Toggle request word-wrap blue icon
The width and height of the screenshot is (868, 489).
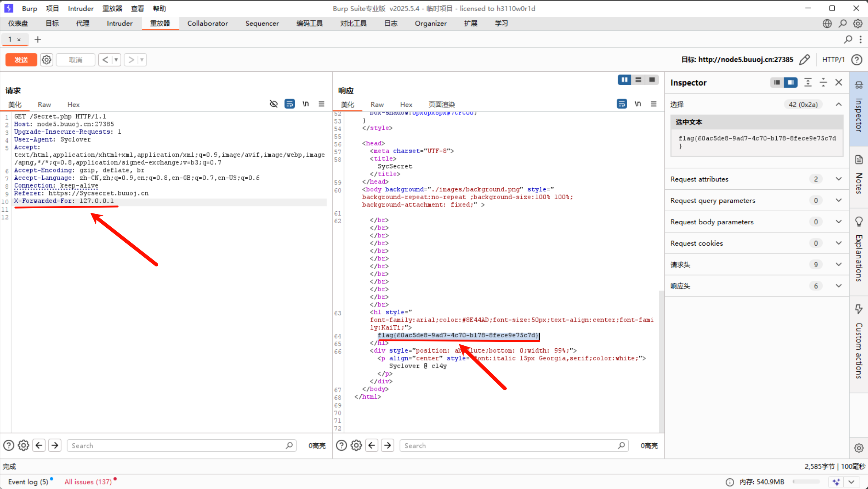[x=290, y=104]
